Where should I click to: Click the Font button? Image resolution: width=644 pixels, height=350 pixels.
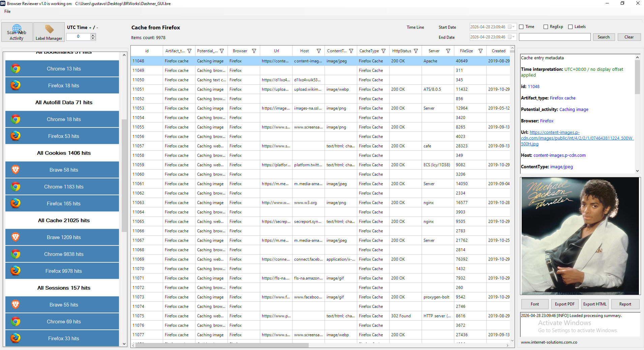[x=535, y=304]
